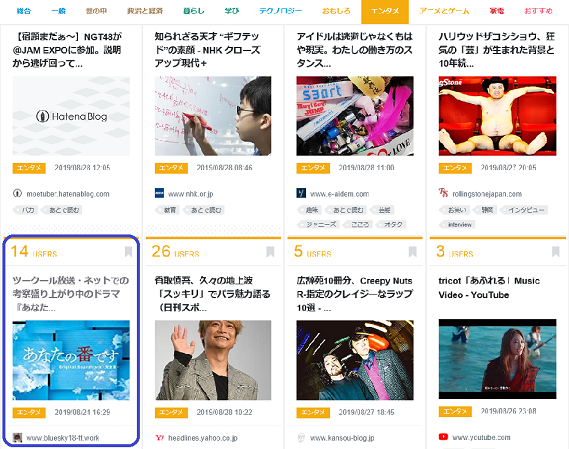Click the avatar favicon beside www.bluesky18-tt.work
Image resolution: width=569 pixels, height=449 pixels.
[17, 437]
